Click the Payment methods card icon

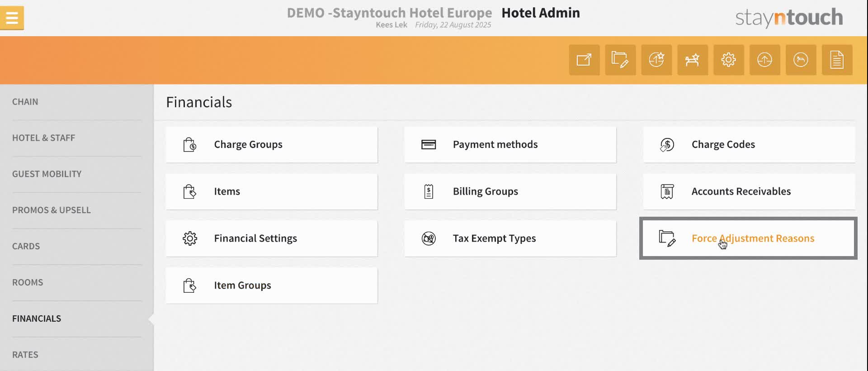[x=429, y=145]
